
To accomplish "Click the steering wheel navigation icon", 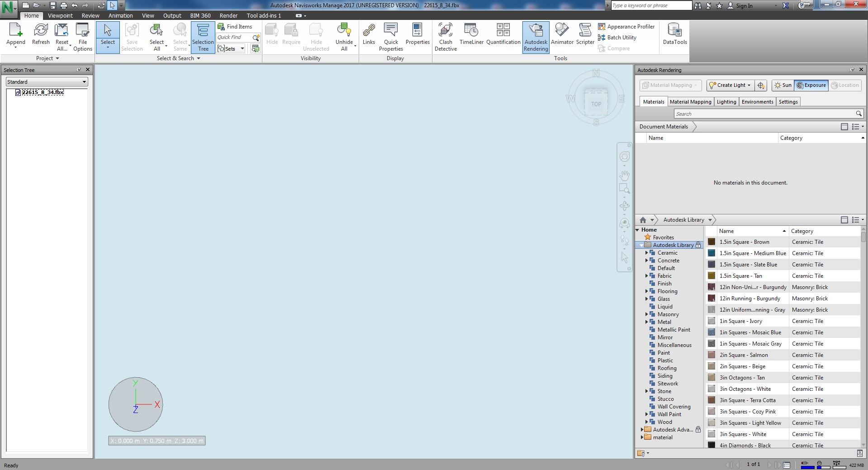I will (625, 157).
